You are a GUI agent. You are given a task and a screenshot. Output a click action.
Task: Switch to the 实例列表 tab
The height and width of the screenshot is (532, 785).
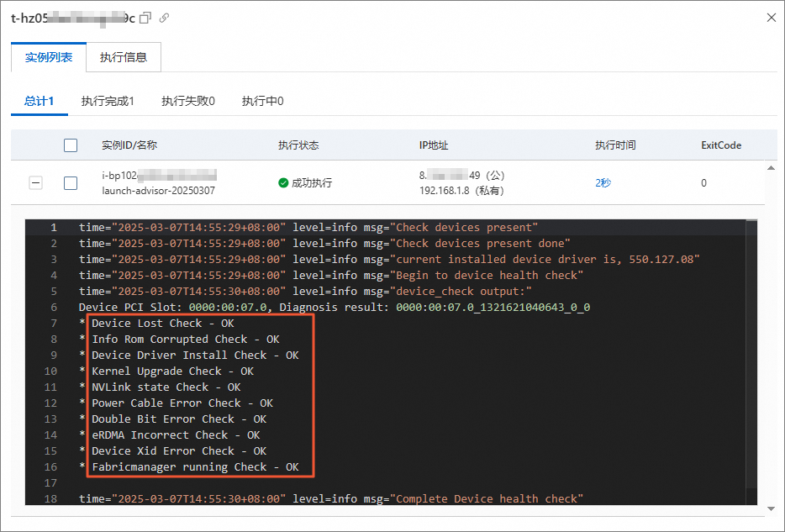[x=49, y=57]
